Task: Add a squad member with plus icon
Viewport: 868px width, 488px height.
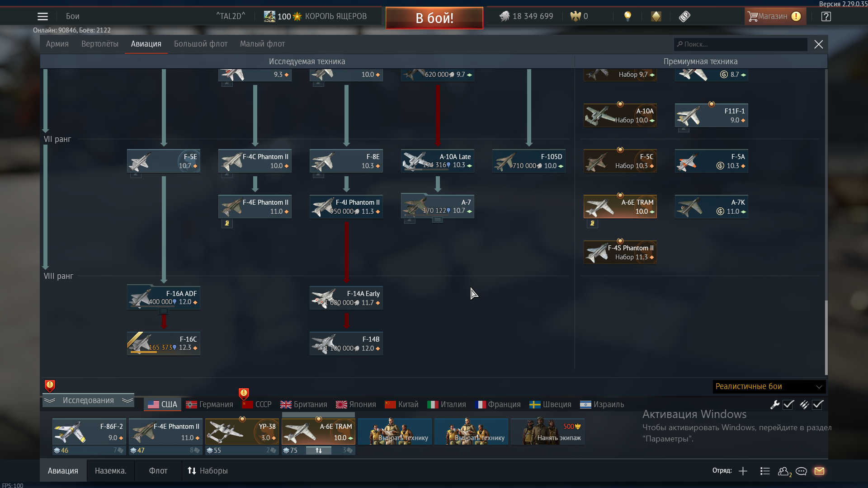Action: click(743, 471)
